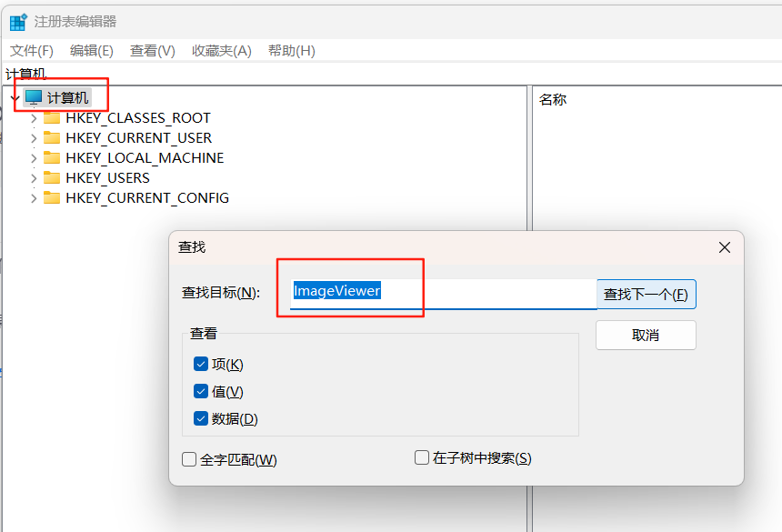Select the HKEY_CURRENT_CONFIG label
This screenshot has width=782, height=532.
pos(147,198)
